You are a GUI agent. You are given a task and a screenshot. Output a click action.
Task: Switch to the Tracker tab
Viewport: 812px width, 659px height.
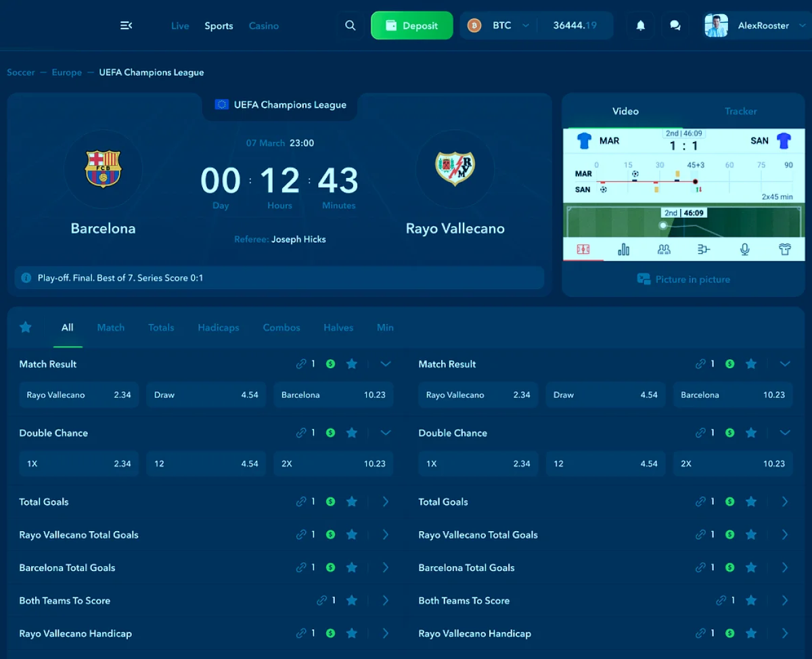click(740, 111)
